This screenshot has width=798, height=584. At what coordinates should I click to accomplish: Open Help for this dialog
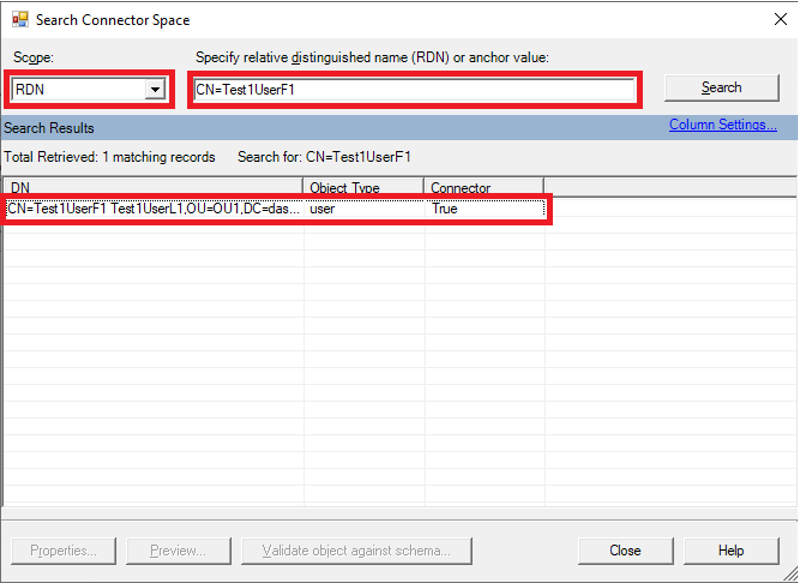coord(731,551)
